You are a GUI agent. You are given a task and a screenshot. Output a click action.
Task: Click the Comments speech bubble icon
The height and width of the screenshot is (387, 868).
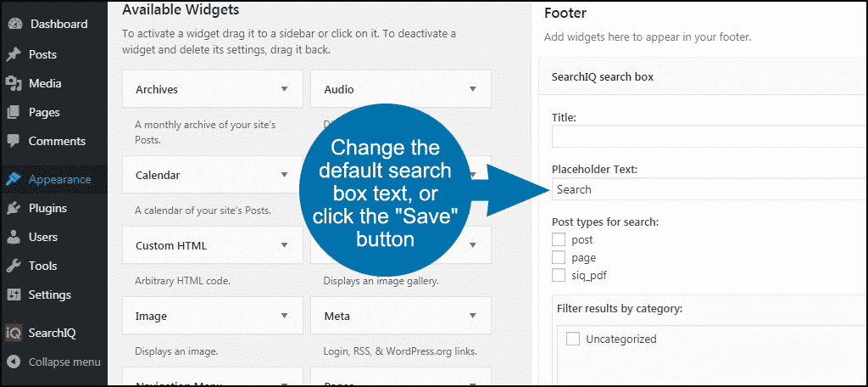tap(14, 141)
